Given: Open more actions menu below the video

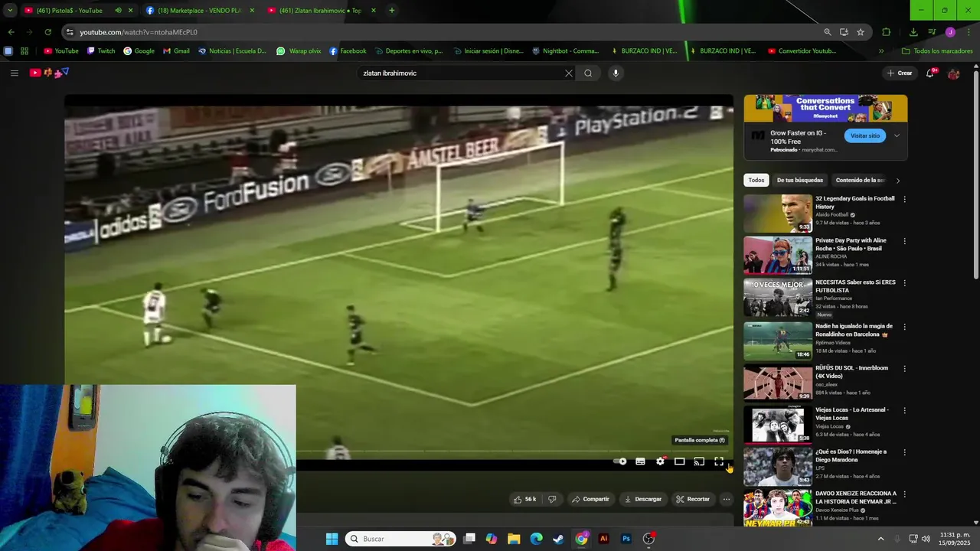Looking at the screenshot, I should click(727, 499).
